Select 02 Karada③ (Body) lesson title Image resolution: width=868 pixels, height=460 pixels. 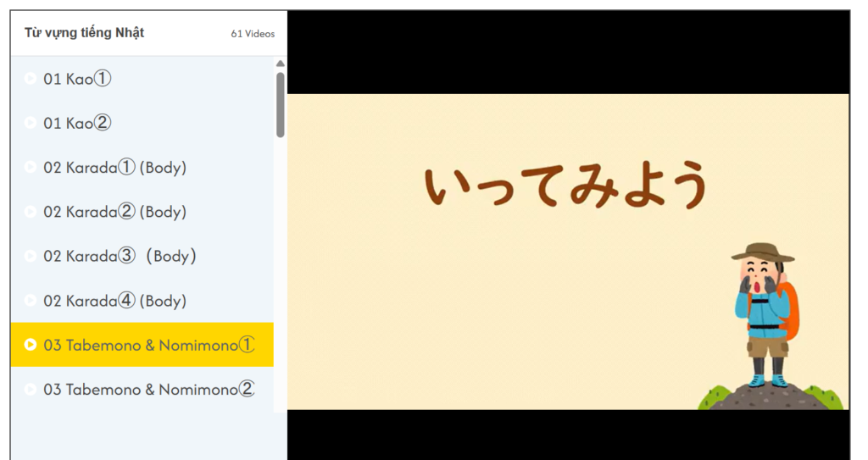click(120, 256)
